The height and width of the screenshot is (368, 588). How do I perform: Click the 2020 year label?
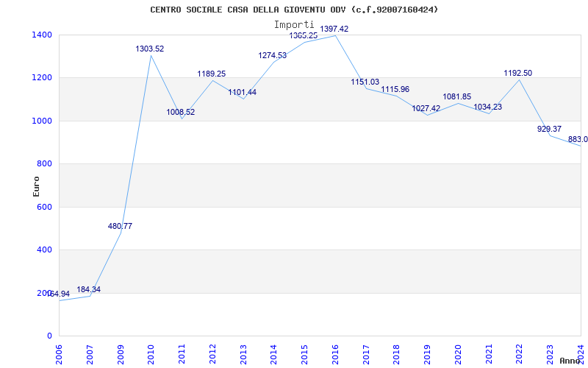coord(458,355)
